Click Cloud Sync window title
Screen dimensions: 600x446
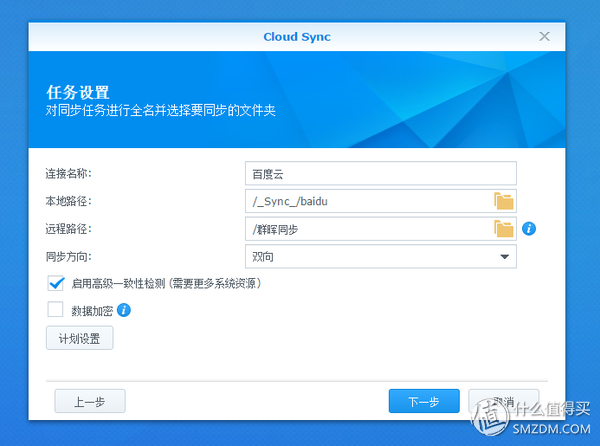pyautogui.click(x=297, y=37)
